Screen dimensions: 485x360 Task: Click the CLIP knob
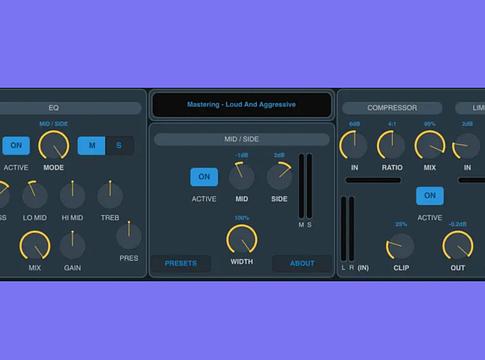click(401, 246)
